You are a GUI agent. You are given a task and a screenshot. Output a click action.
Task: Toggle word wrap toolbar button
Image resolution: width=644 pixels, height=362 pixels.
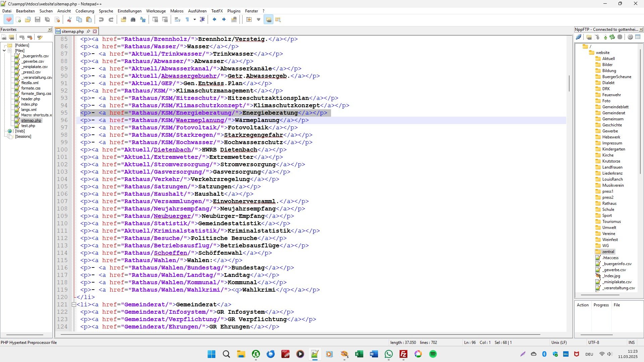[178, 19]
